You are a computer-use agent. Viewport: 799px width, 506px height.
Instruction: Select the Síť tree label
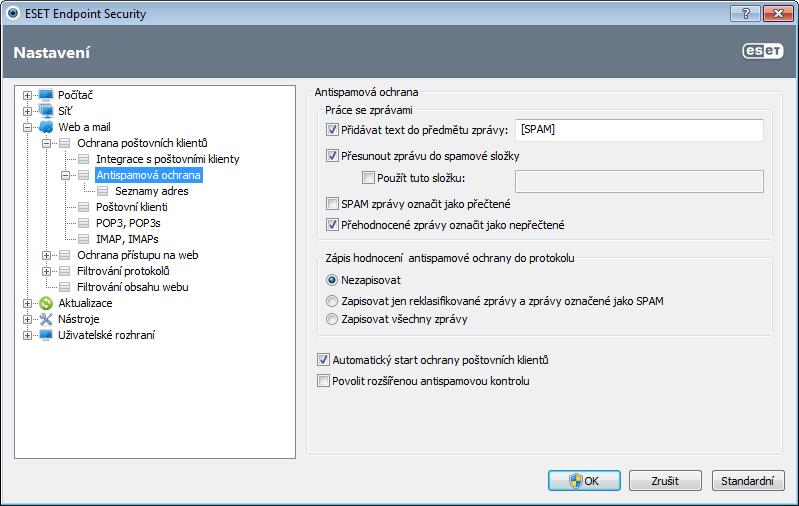tap(65, 111)
